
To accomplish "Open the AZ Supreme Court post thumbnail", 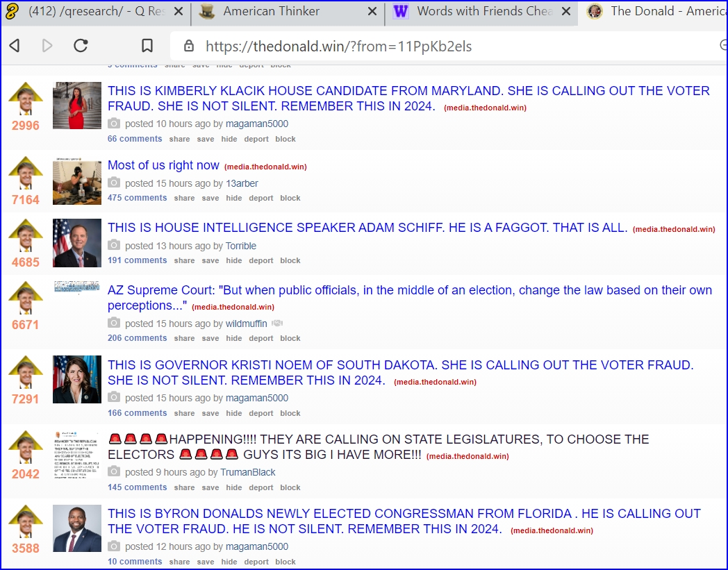I will point(77,287).
